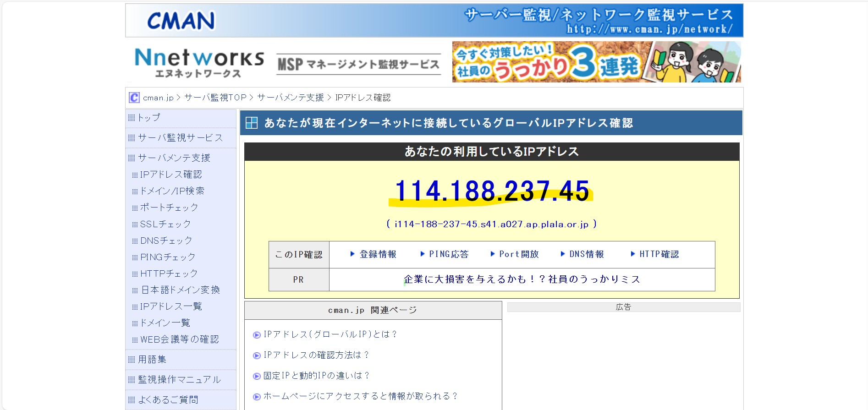Open the うっかり3連発 advertisement banner
The width and height of the screenshot is (868, 410).
point(596,62)
